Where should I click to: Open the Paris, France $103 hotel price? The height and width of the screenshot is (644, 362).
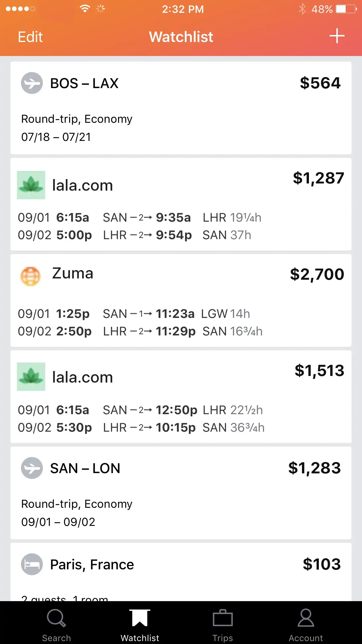click(x=322, y=564)
